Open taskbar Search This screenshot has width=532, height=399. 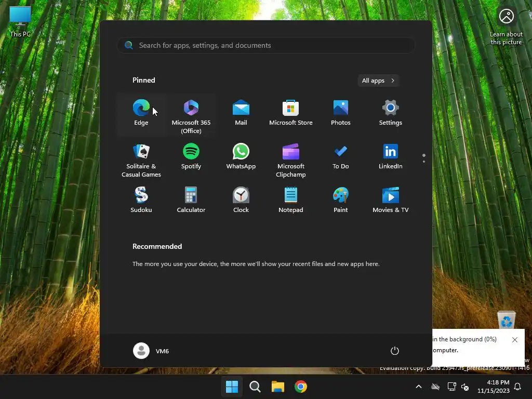tap(255, 387)
